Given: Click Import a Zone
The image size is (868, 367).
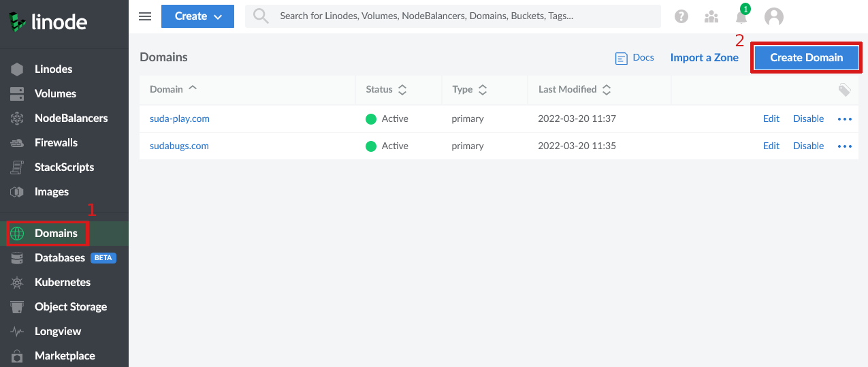Looking at the screenshot, I should [x=705, y=58].
